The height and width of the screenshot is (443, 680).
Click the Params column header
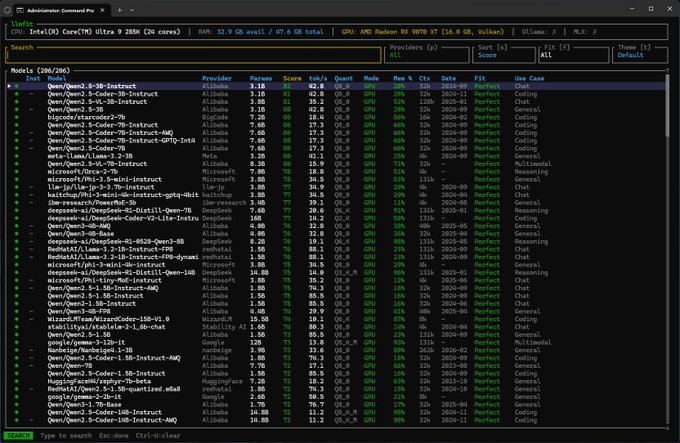click(x=261, y=78)
